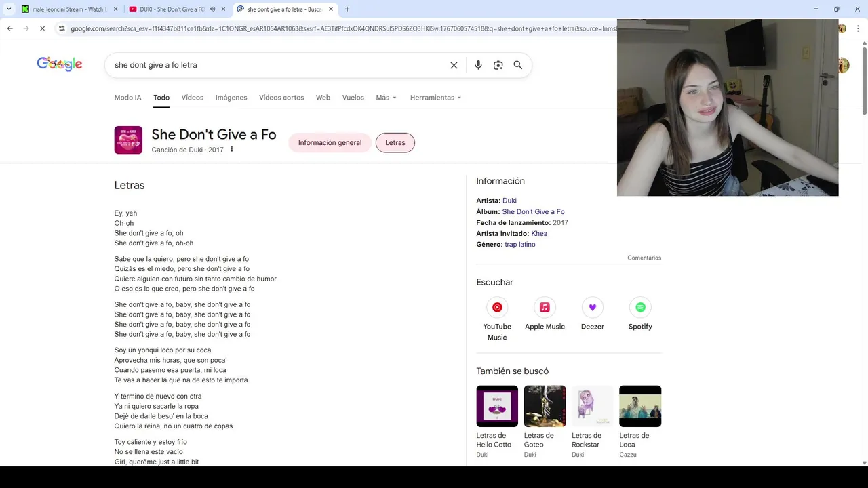Open Letras de Rockstar thumbnail
This screenshot has width=868, height=488.
[592, 406]
